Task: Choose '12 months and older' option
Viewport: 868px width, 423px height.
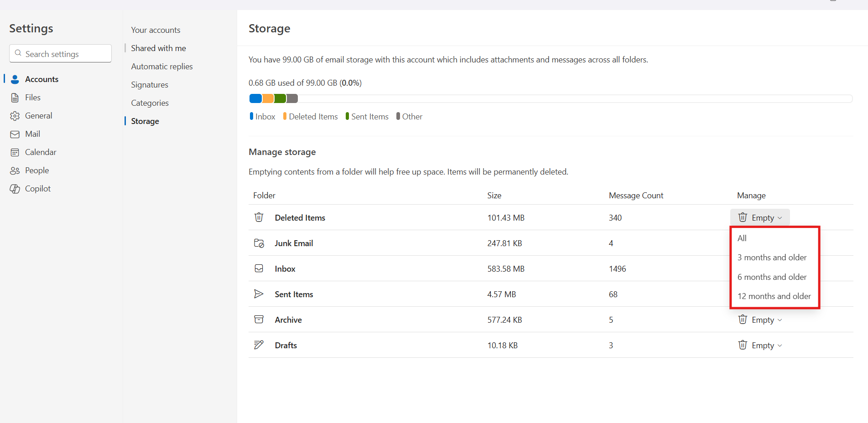Action: click(774, 296)
